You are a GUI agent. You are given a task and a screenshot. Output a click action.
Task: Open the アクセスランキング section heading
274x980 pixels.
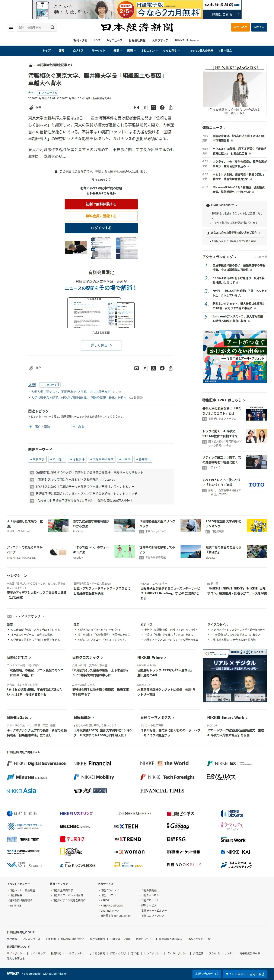pos(219,257)
